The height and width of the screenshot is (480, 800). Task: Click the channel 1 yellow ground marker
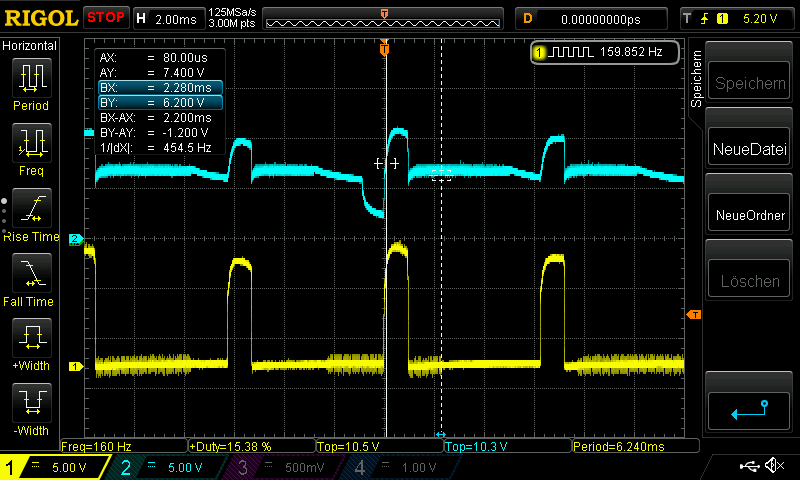point(76,366)
